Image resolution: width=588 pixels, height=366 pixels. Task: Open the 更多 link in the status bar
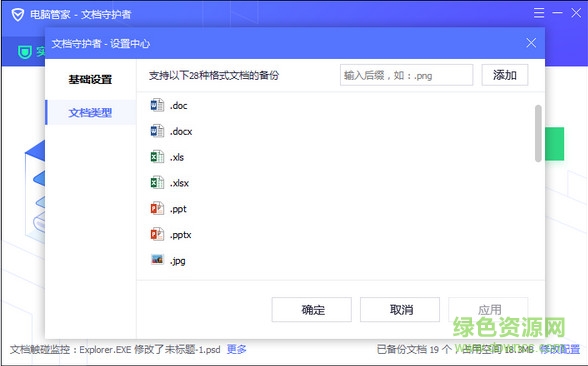point(237,350)
